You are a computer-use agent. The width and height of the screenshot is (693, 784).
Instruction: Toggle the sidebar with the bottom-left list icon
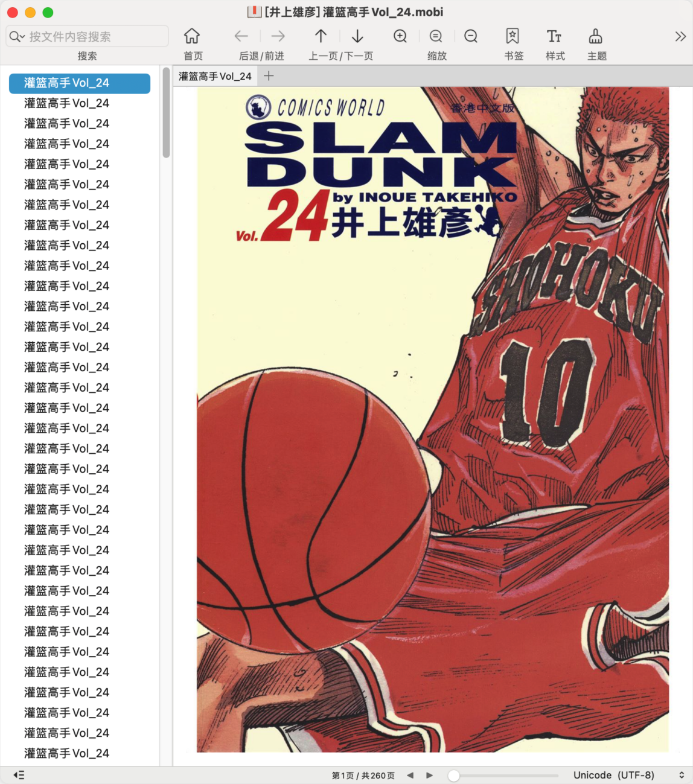click(19, 775)
